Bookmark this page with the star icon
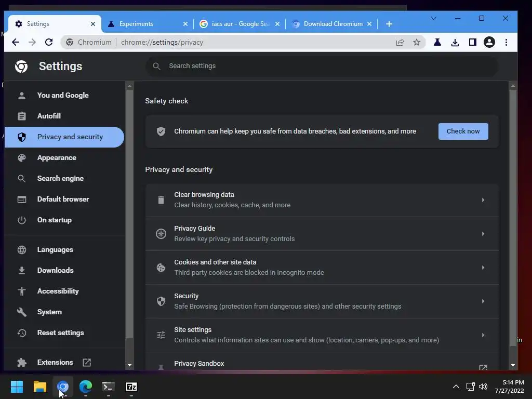The height and width of the screenshot is (399, 532). pyautogui.click(x=417, y=42)
